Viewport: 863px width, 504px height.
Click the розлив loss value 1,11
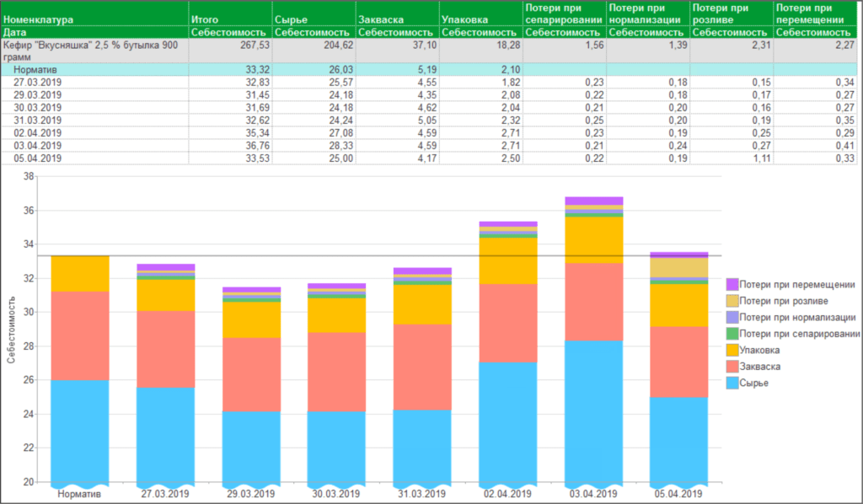pyautogui.click(x=732, y=158)
